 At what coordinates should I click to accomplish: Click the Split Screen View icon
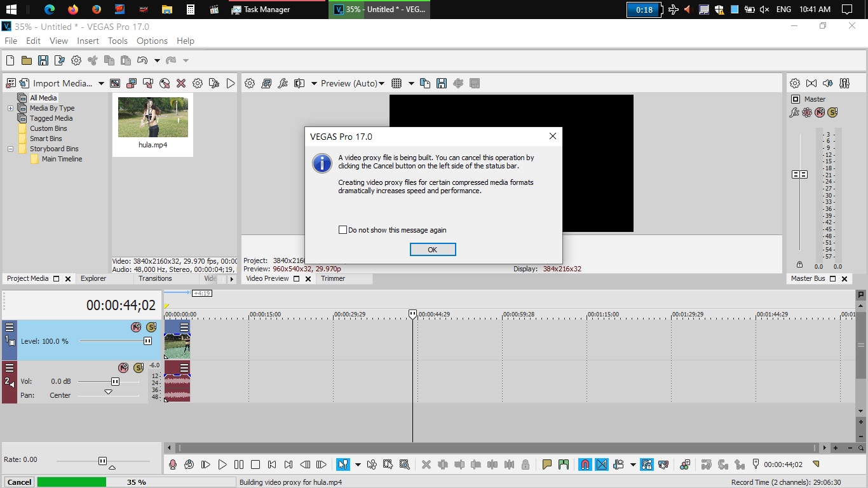[x=299, y=83]
